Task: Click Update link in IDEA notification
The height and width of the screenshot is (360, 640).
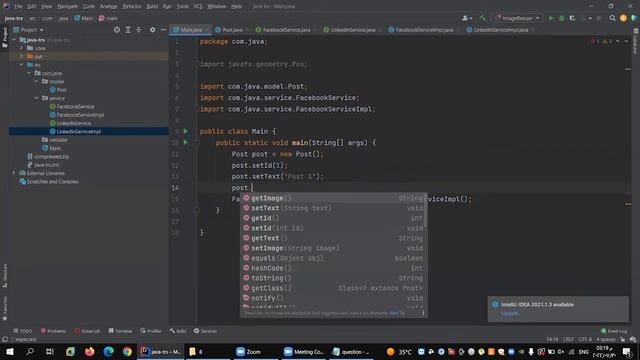Action: click(x=510, y=313)
